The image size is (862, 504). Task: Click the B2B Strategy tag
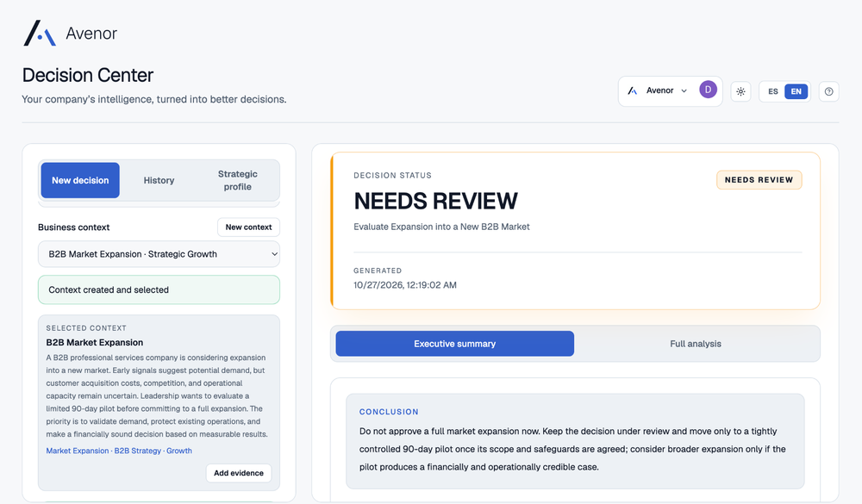137,451
